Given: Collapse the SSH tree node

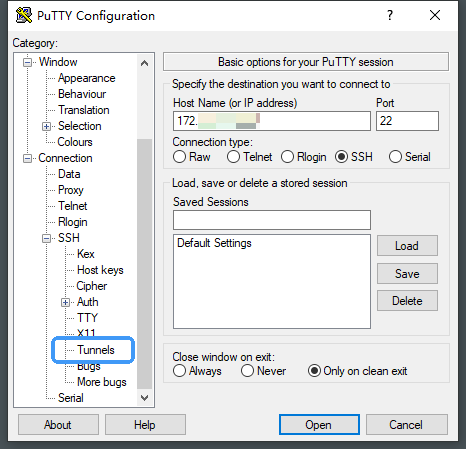Looking at the screenshot, I should 46,238.
